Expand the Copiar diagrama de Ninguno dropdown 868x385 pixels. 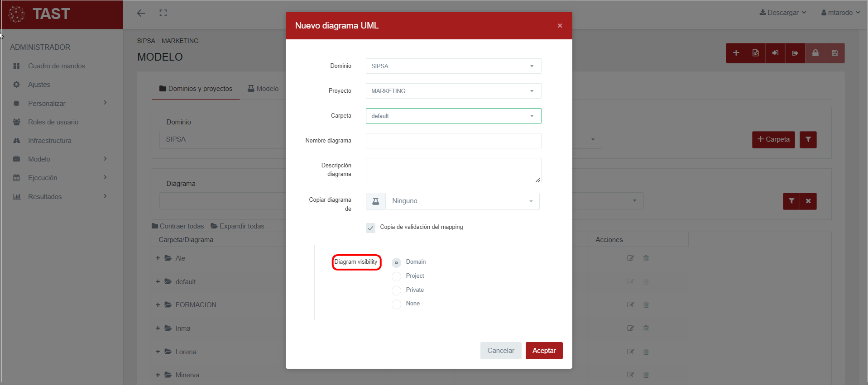[x=462, y=201]
